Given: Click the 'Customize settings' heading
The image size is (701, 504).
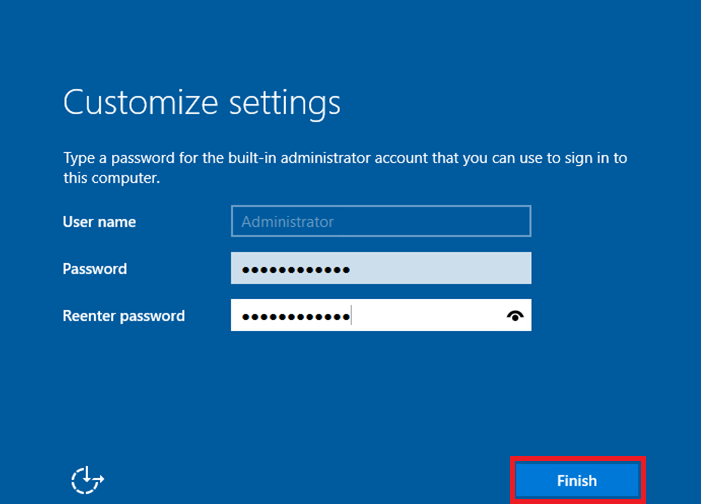Looking at the screenshot, I should coord(201,102).
